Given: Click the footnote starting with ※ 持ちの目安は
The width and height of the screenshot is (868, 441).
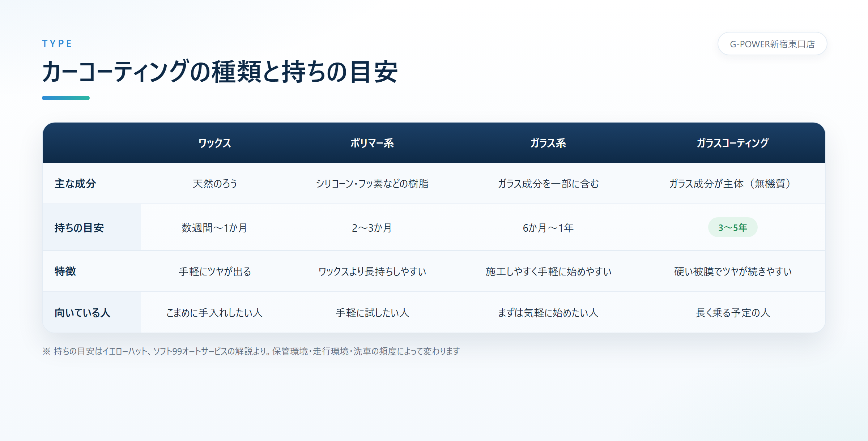Looking at the screenshot, I should (x=251, y=351).
